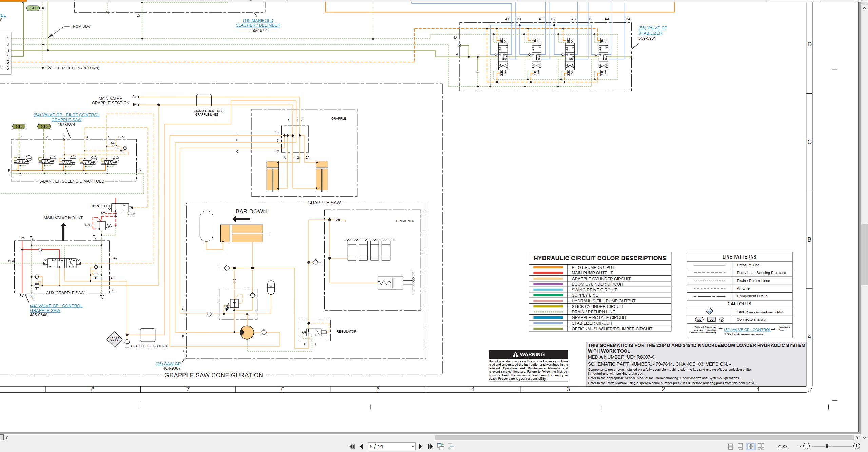Click the Boom Cylinder Circuit purple swatch
Image resolution: width=868 pixels, height=452 pixels.
pyautogui.click(x=548, y=284)
